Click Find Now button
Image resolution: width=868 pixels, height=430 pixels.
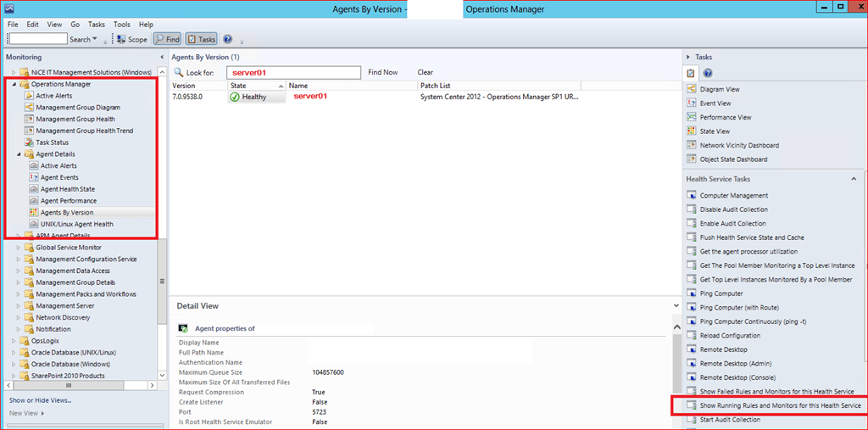382,72
